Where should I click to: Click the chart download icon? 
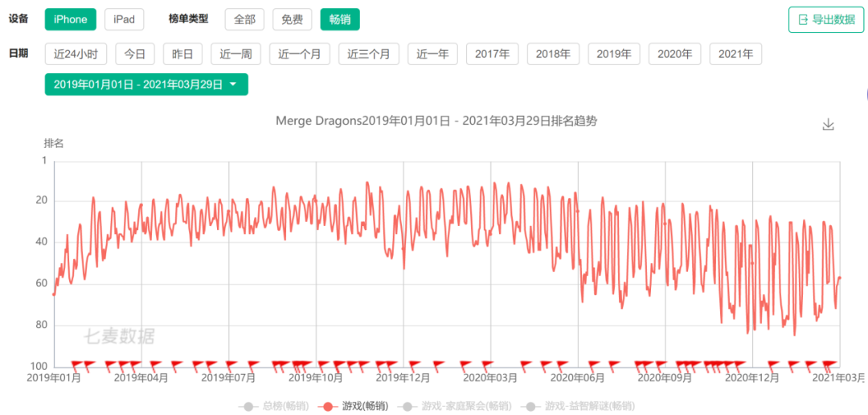coord(829,125)
